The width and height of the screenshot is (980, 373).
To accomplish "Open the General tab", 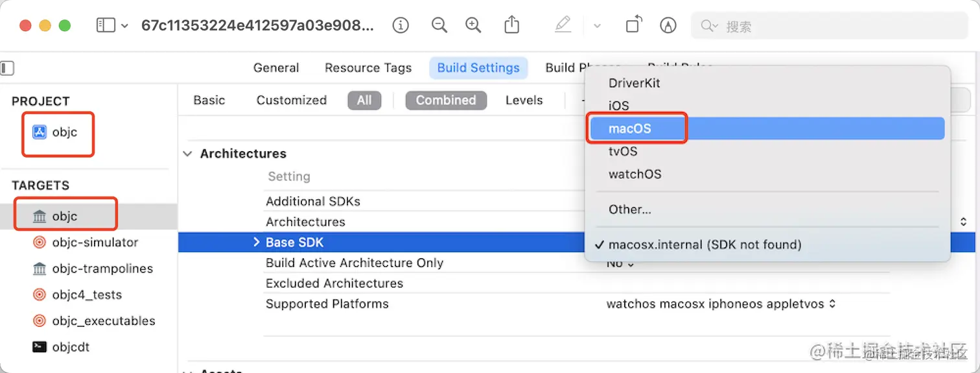I will (276, 68).
